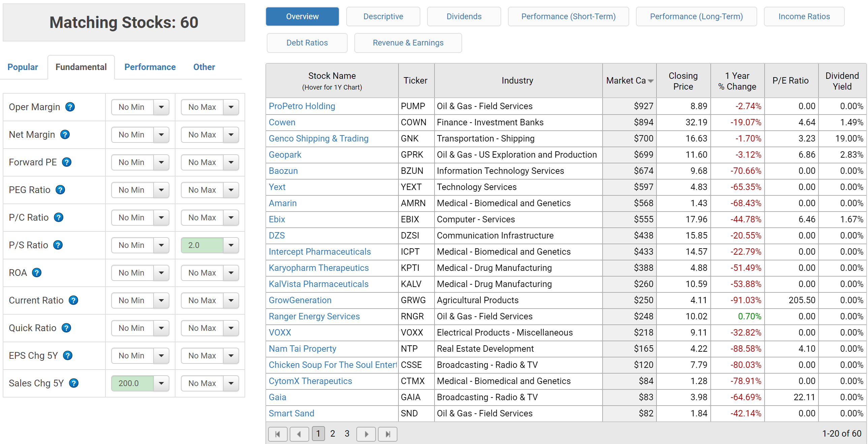Open the Other filter tab
The width and height of the screenshot is (868, 444).
(204, 67)
